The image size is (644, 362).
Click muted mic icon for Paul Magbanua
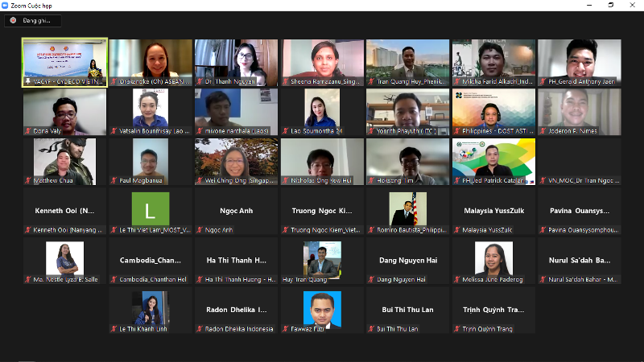pos(114,180)
